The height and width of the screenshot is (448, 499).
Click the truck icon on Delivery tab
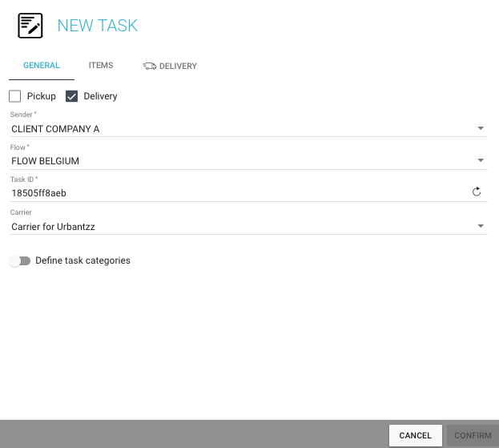(150, 66)
